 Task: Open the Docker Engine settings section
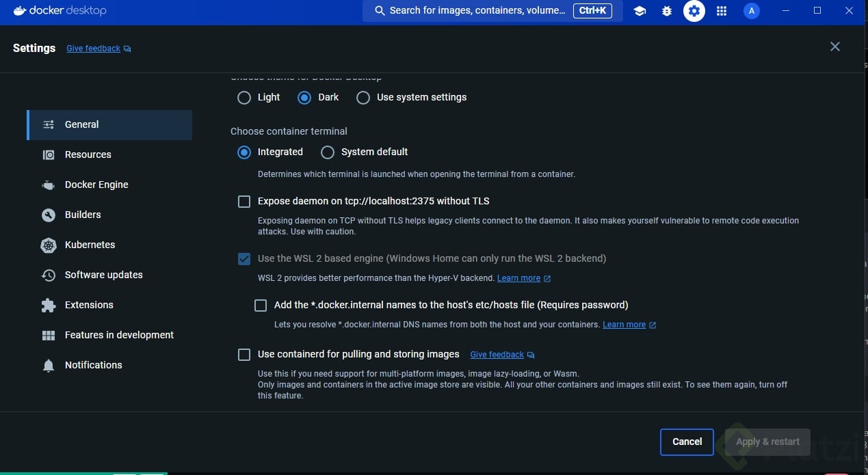[109, 185]
